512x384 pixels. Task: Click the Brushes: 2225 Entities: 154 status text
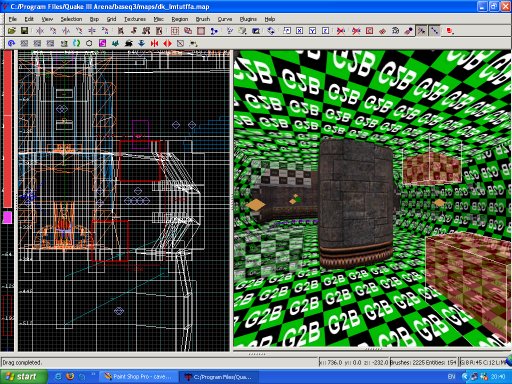(423, 362)
